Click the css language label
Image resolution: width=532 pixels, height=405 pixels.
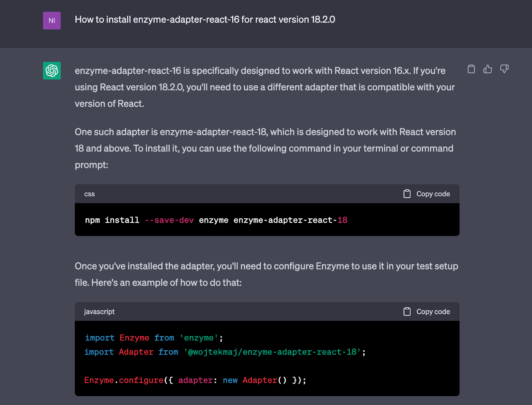pyautogui.click(x=89, y=194)
